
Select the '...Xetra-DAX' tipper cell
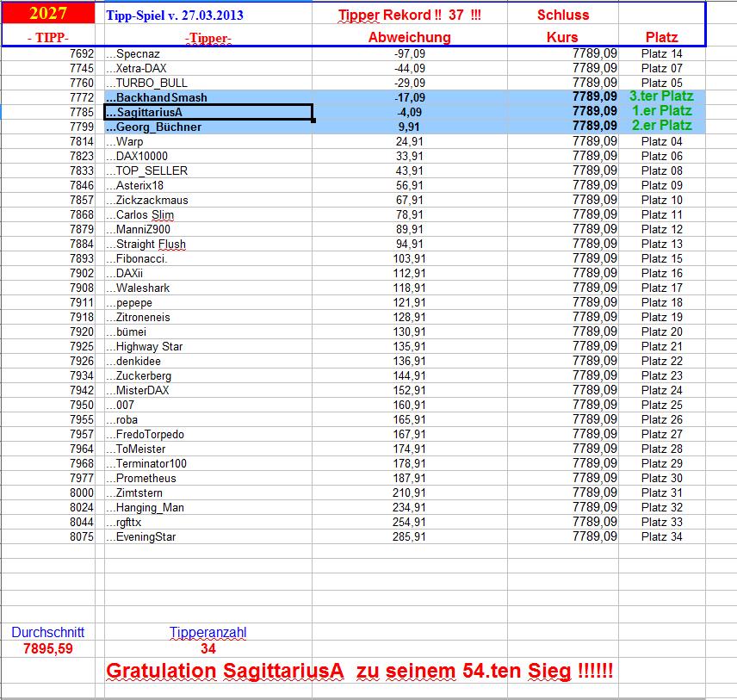pyautogui.click(x=207, y=68)
